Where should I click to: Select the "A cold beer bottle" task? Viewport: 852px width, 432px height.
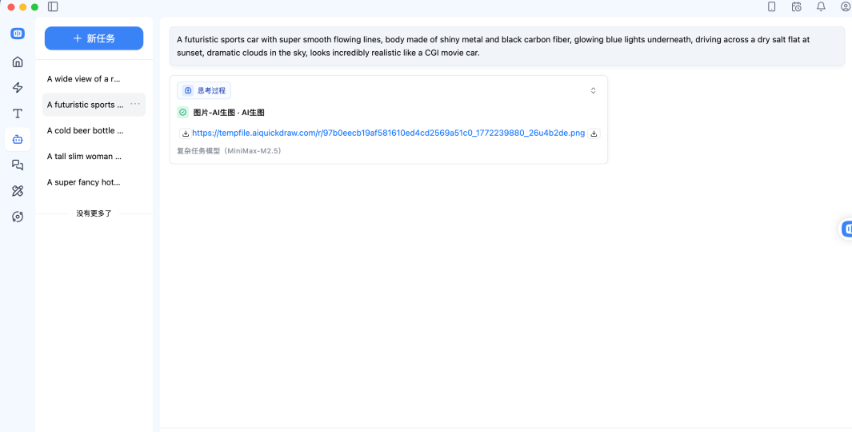coord(85,130)
